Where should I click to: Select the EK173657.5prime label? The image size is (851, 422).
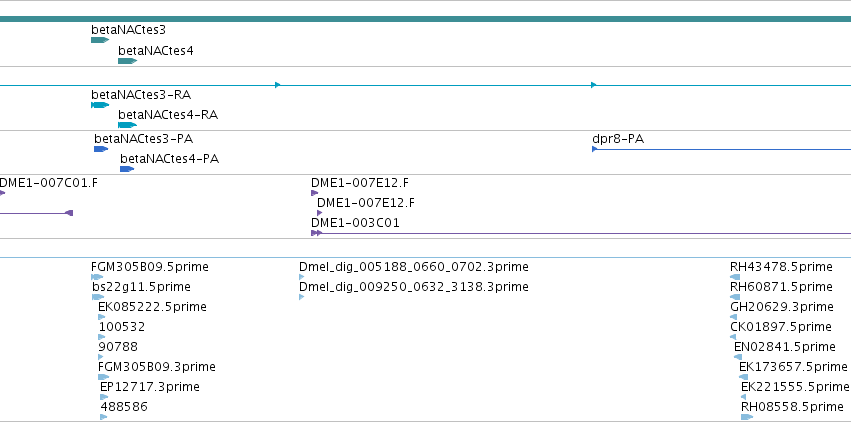tap(793, 367)
